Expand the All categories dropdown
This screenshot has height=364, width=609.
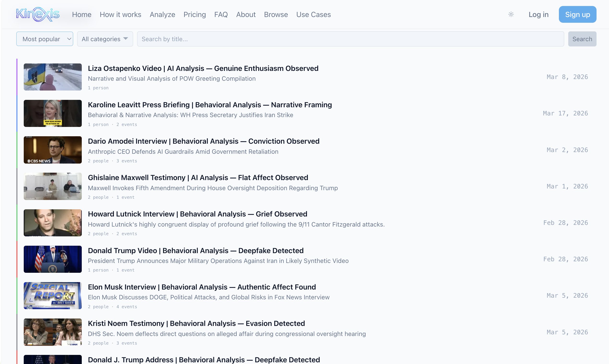pos(105,39)
